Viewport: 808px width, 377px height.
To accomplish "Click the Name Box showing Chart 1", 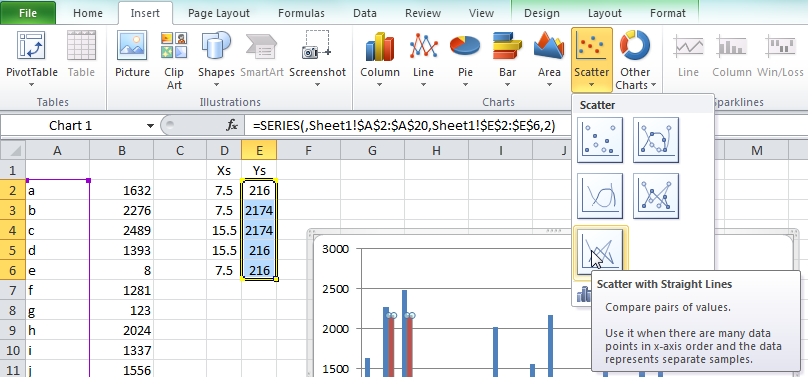I will click(x=71, y=126).
